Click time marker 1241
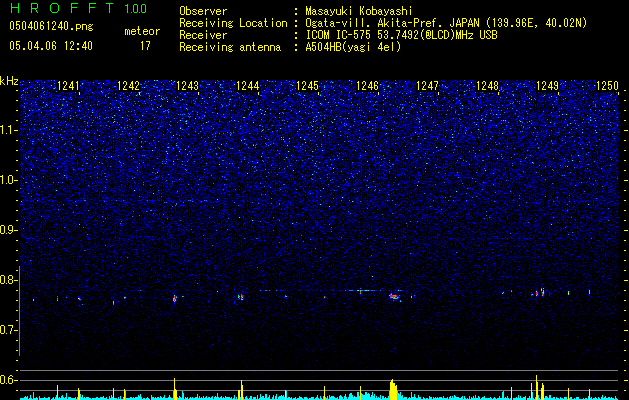Screen dimensions: 629x400 [x=69, y=86]
